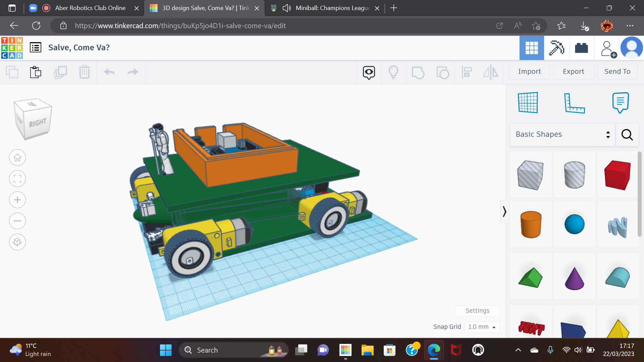Collapse the shapes panel chevron

point(504,212)
